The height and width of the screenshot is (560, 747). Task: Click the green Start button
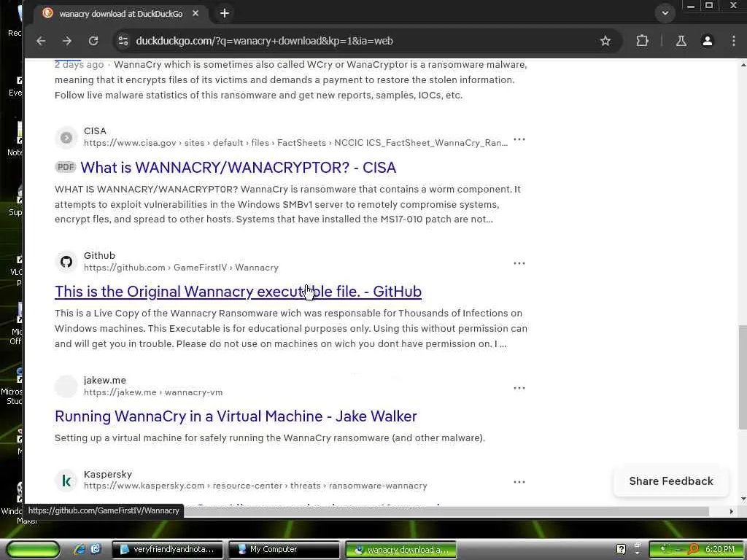33,549
